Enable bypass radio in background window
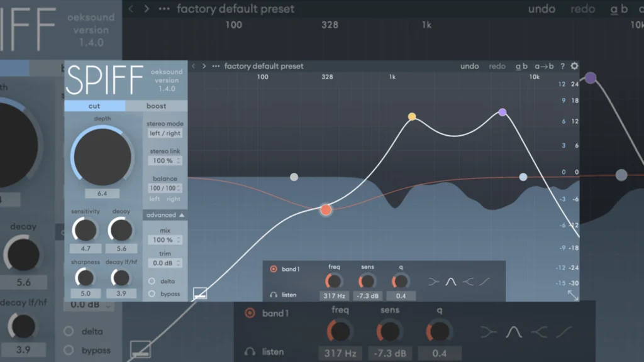The height and width of the screenshot is (362, 644). tap(69, 350)
